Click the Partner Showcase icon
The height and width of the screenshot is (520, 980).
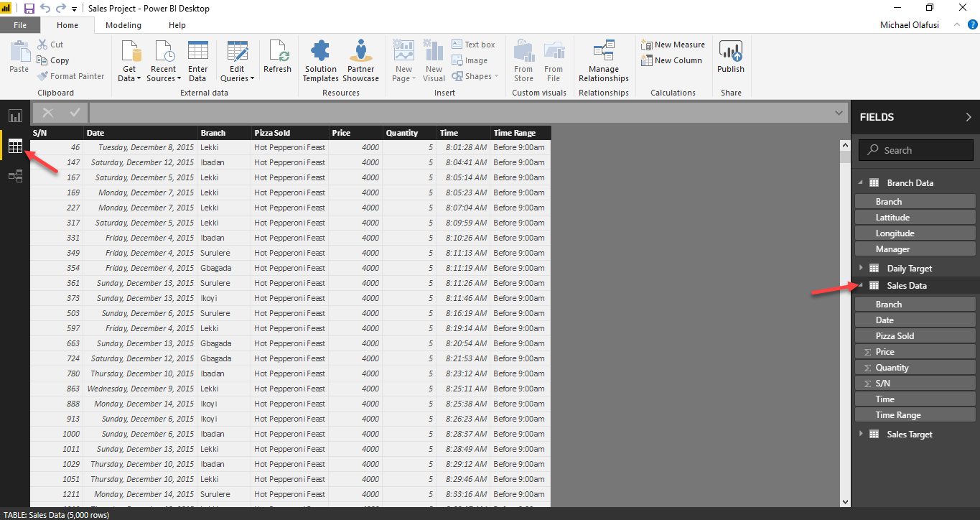(x=360, y=60)
